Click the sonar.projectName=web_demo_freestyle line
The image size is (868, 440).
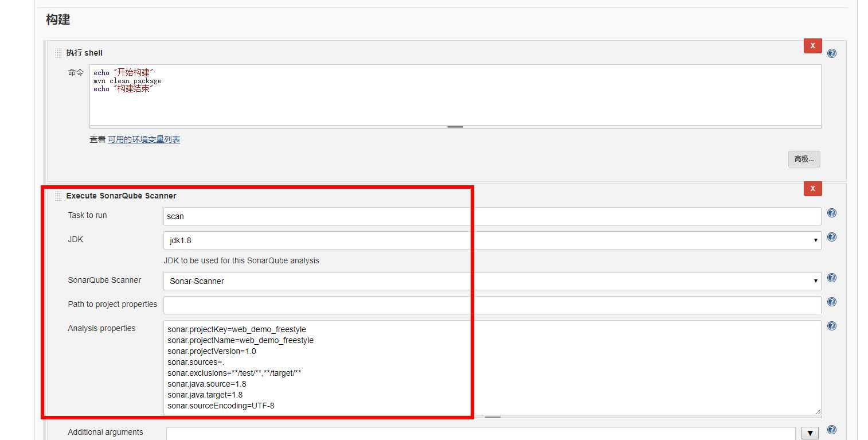point(240,340)
